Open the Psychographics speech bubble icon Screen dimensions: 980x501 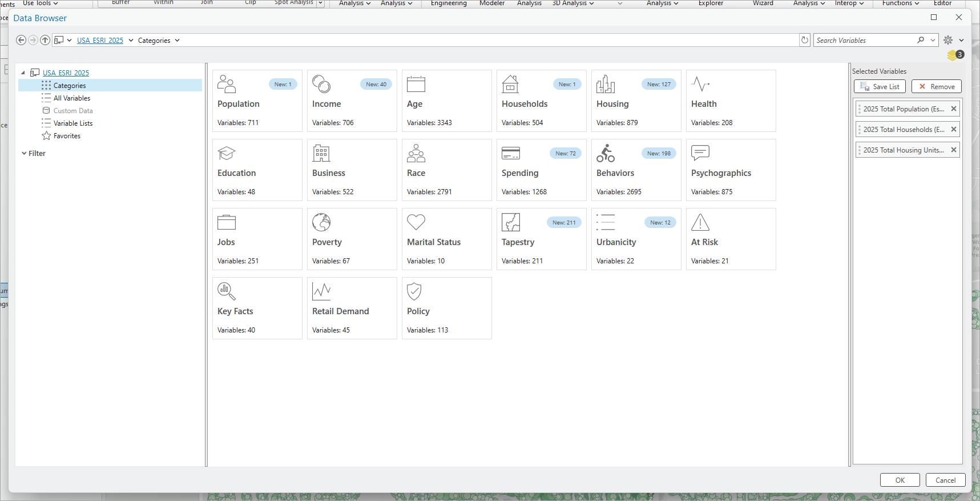700,153
